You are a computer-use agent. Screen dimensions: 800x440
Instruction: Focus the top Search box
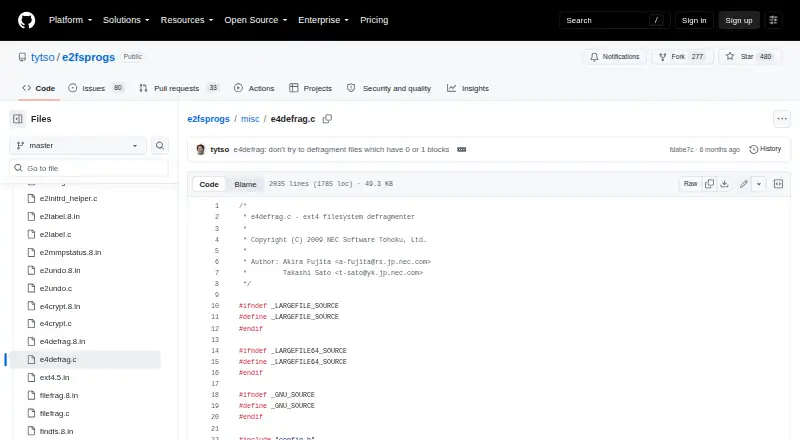(x=614, y=20)
